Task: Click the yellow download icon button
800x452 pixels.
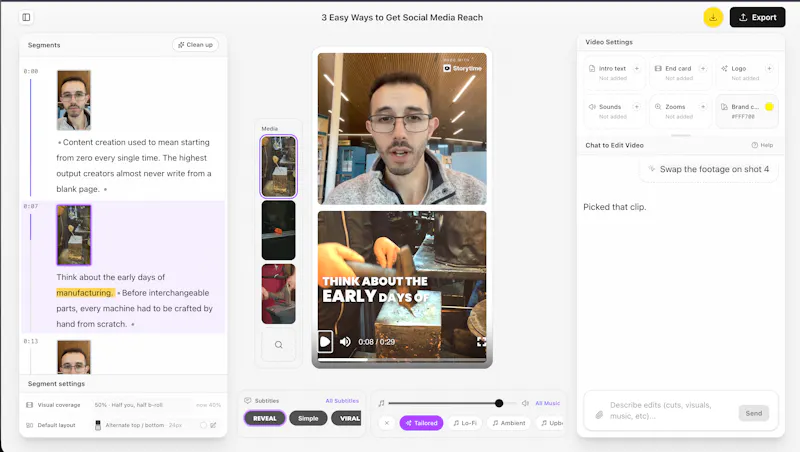Action: tap(713, 17)
